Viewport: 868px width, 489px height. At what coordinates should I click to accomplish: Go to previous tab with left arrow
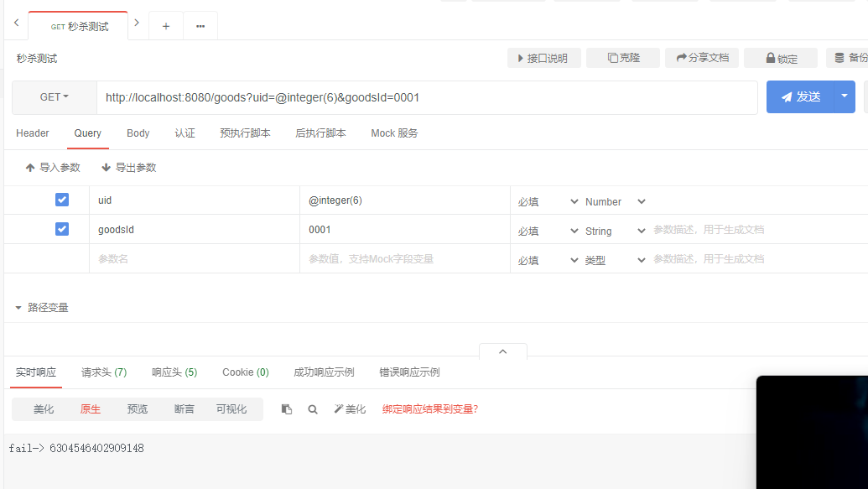tap(17, 23)
